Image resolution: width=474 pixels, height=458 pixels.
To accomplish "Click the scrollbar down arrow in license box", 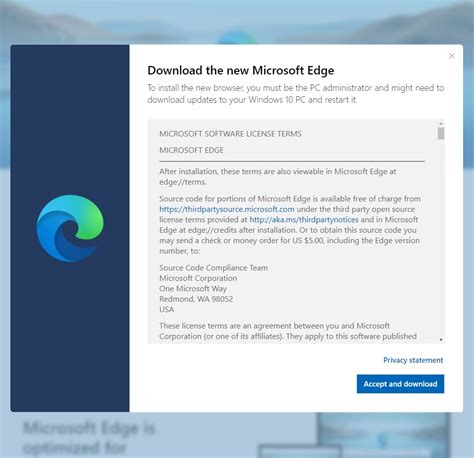I will click(x=441, y=340).
